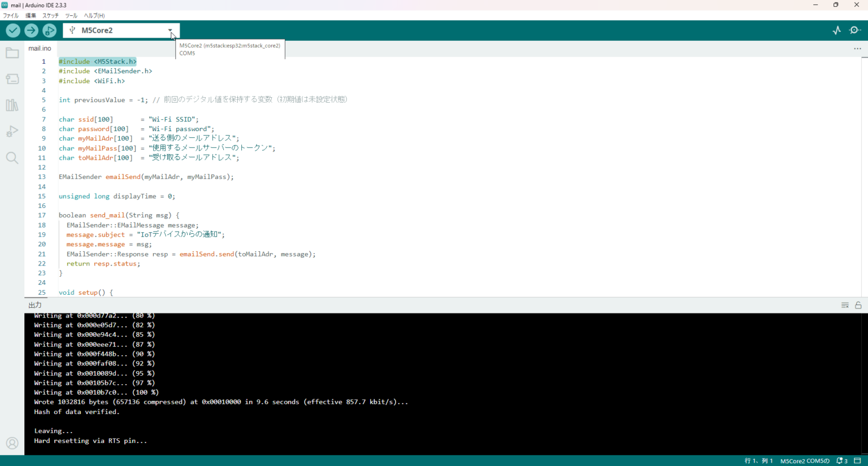Open the Library Manager sidebar icon
This screenshot has height=466, width=868.
tap(12, 105)
